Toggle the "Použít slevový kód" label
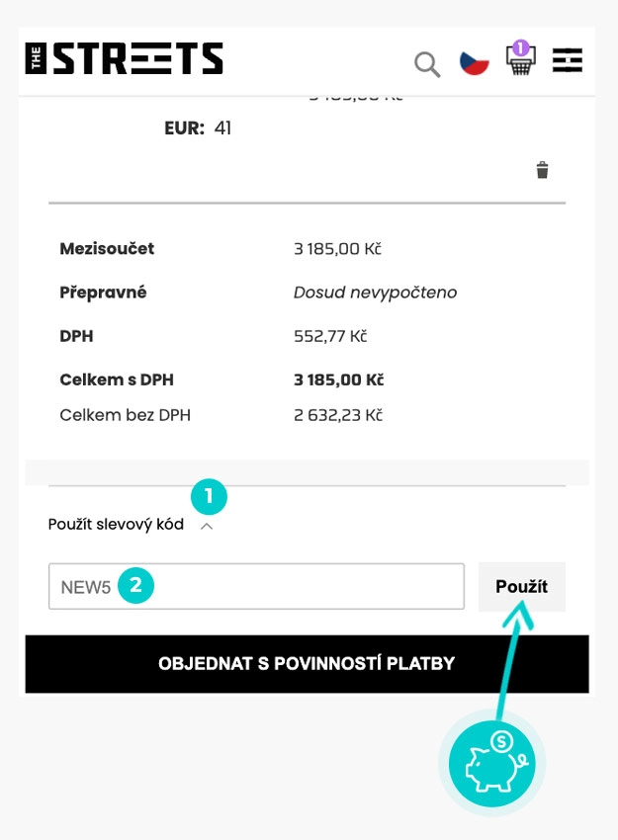 coord(116,525)
